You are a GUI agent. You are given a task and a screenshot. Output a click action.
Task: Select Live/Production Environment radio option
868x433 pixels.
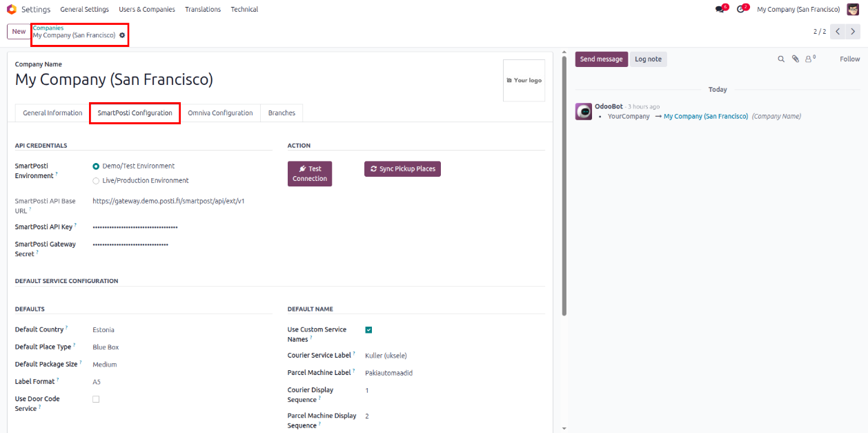point(96,181)
